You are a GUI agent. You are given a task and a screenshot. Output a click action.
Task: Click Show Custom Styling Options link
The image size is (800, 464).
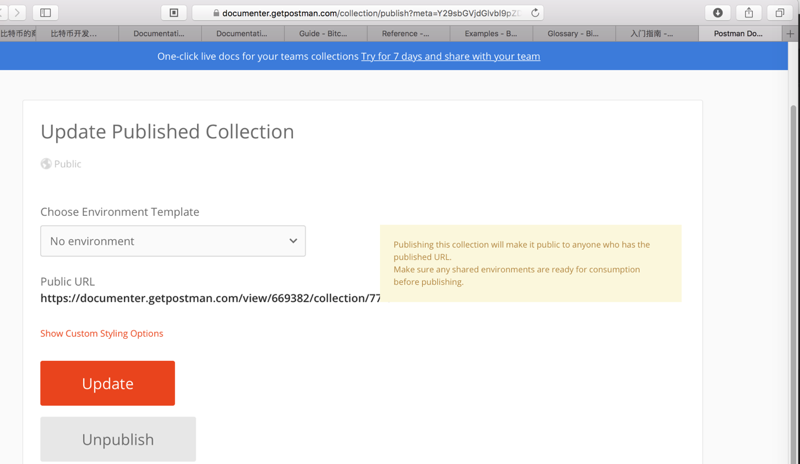pos(102,333)
